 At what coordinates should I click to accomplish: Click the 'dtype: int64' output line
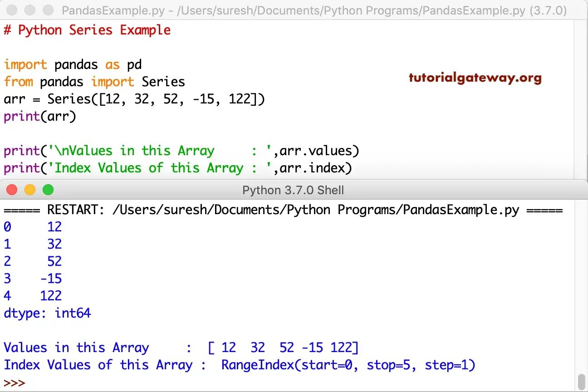[47, 313]
